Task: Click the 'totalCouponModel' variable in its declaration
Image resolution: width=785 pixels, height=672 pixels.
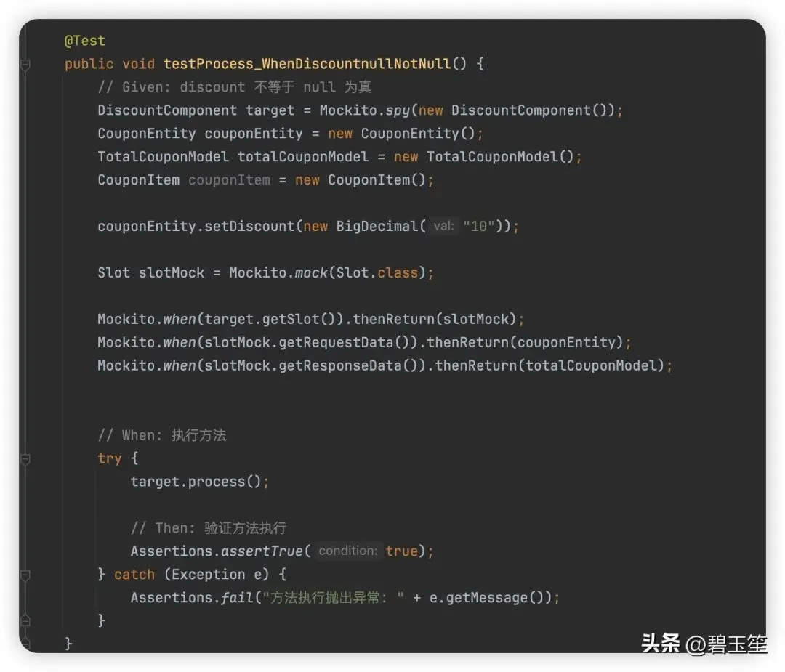Action: coord(303,157)
